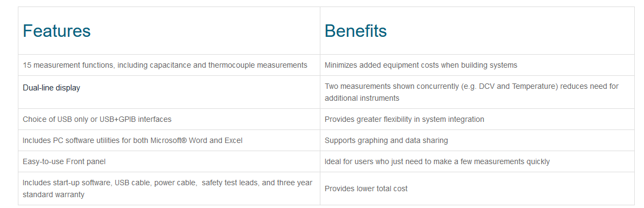
Task: Click the Benefits column heading
Action: (x=356, y=31)
